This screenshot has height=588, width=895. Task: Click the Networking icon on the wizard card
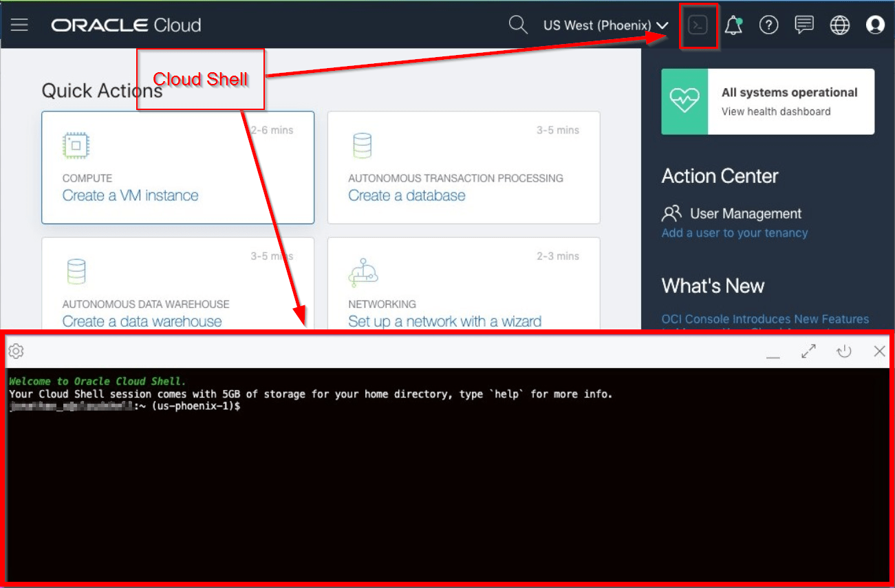[x=363, y=274]
